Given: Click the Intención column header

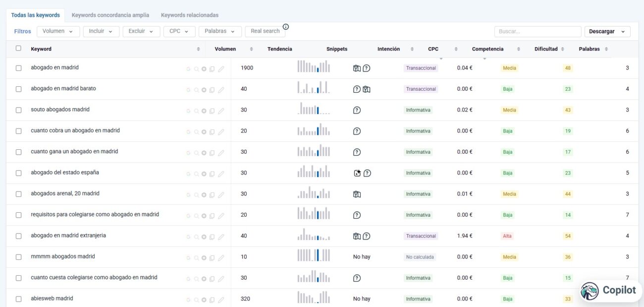Looking at the screenshot, I should [388, 49].
